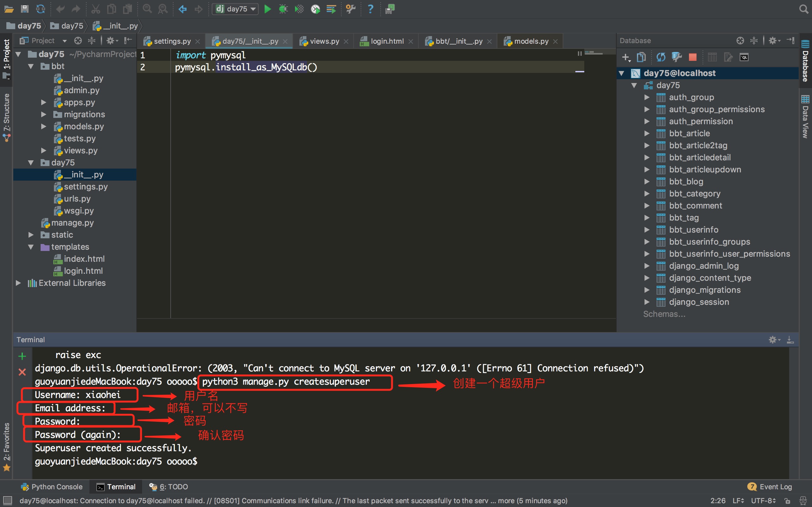Close the terminal session with red X

pyautogui.click(x=22, y=372)
